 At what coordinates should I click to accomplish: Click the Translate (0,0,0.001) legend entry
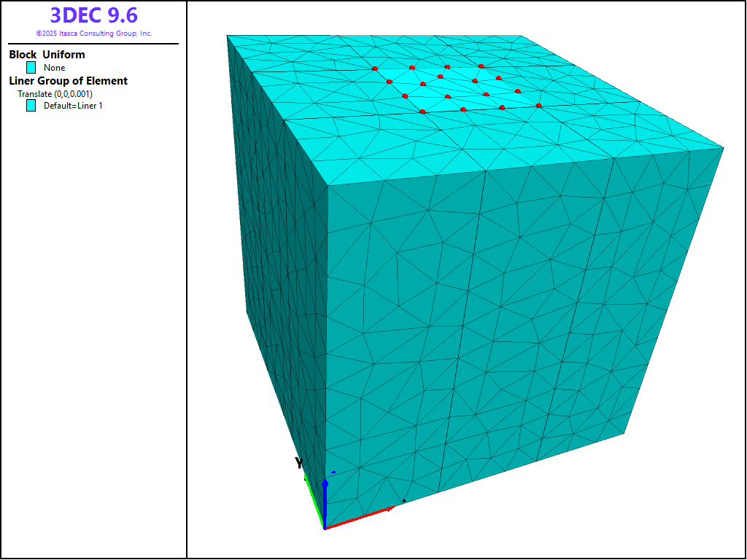click(x=55, y=94)
